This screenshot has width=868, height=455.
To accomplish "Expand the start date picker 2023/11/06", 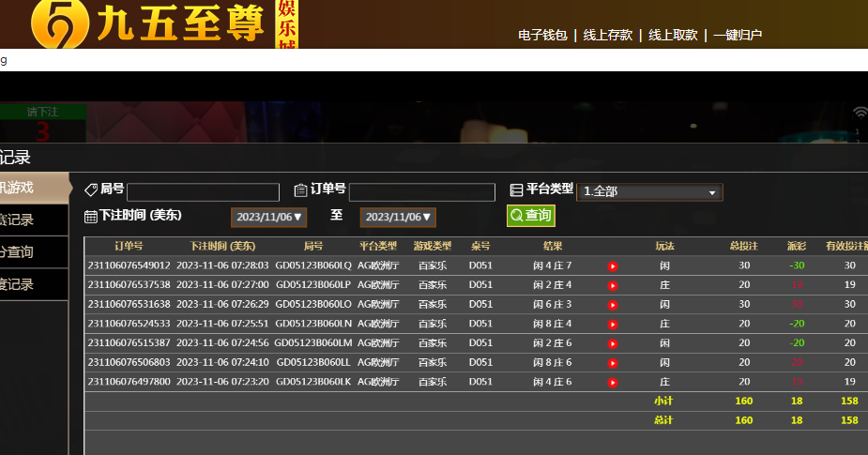I will point(269,218).
